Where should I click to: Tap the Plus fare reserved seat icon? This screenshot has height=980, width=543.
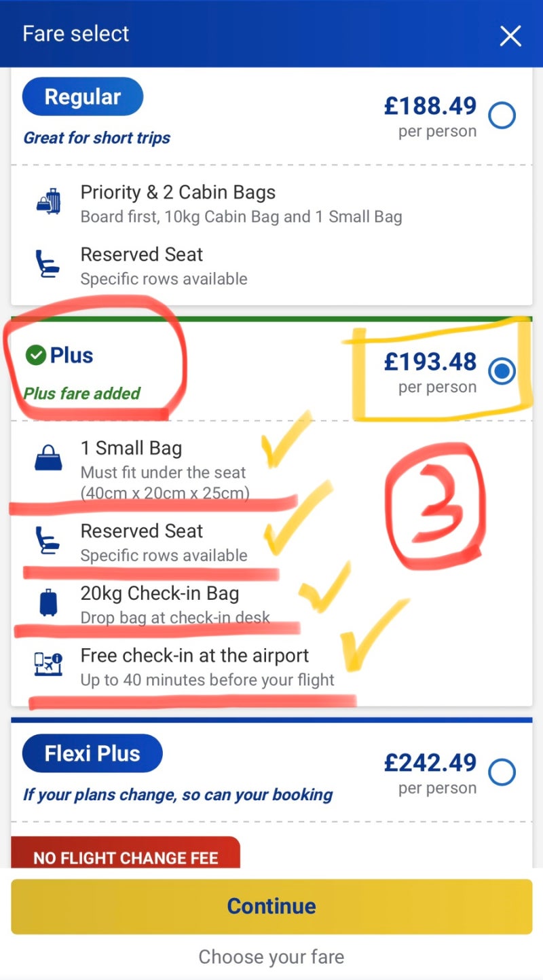click(x=48, y=541)
